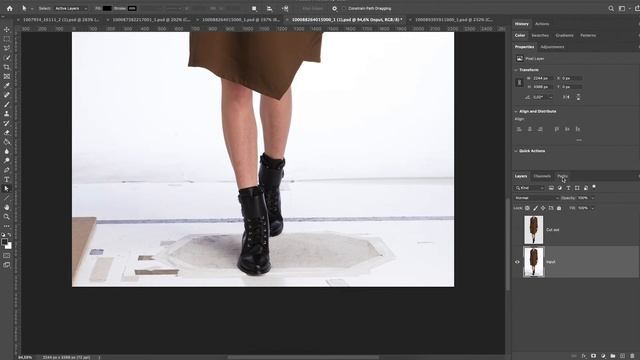Toggle link width and height proportions
The image size is (640, 360).
point(519,82)
